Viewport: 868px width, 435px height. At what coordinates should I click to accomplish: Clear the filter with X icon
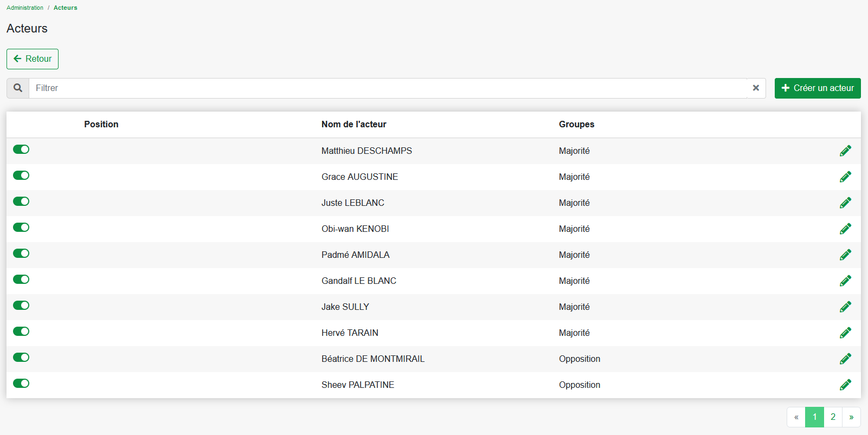tap(756, 88)
